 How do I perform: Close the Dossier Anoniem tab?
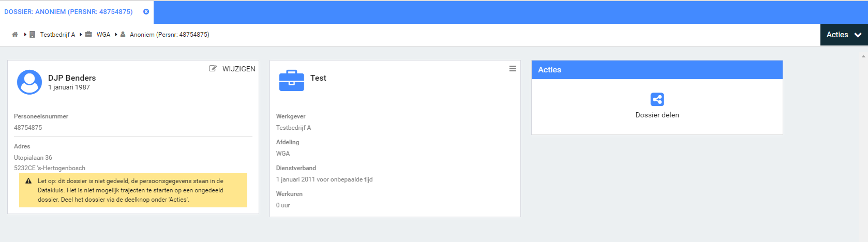146,11
